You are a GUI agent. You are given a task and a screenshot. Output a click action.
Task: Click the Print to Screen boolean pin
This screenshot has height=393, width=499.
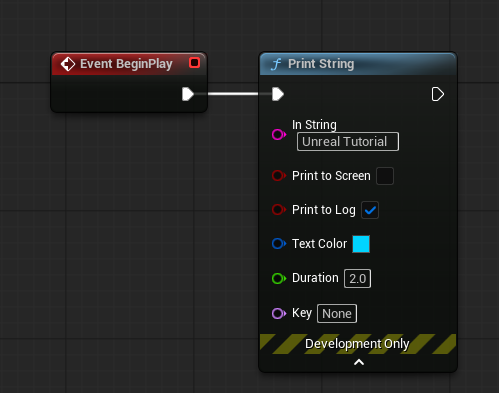click(x=279, y=176)
